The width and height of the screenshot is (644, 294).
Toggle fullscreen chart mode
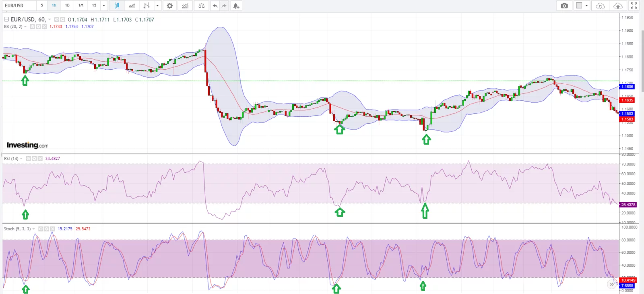634,6
